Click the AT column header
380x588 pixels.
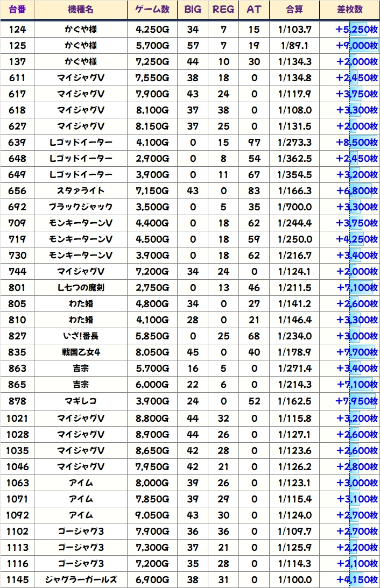pos(254,9)
